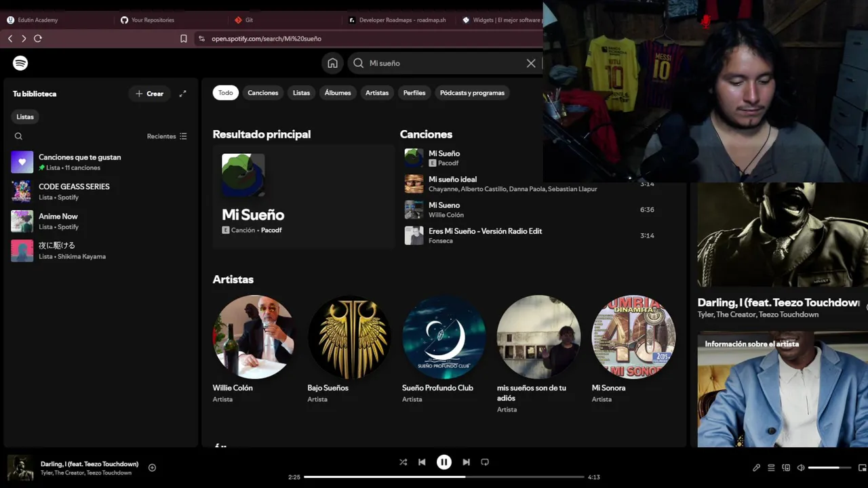
Task: Adjust the volume slider
Action: click(x=829, y=468)
